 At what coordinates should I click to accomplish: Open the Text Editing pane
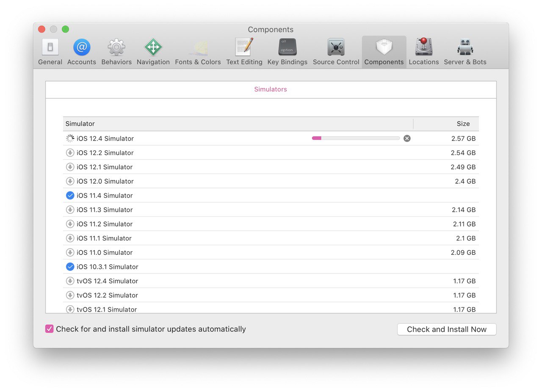(244, 52)
